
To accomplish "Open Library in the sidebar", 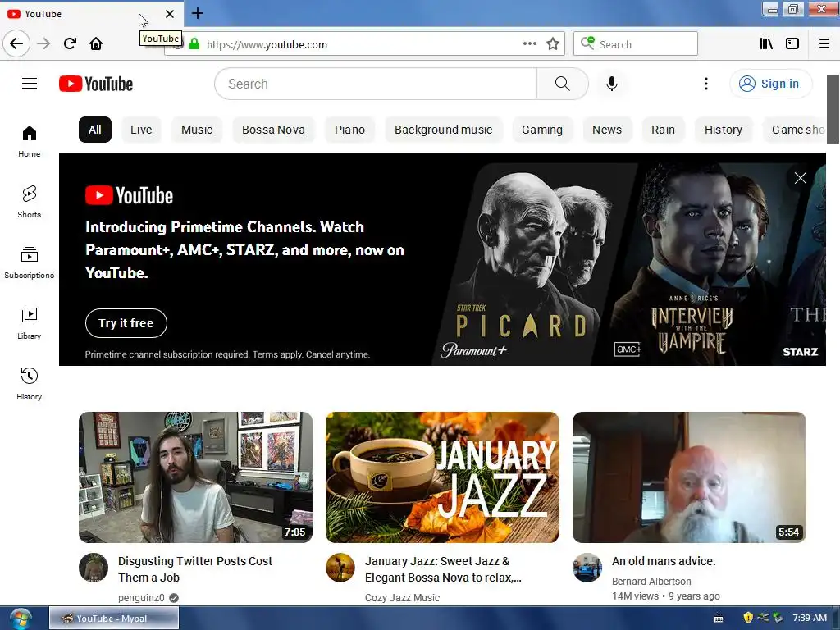I will coord(29,323).
